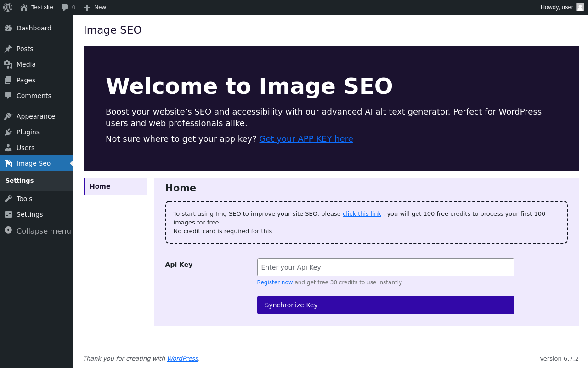Viewport: 588px width, 368px height.
Task: Click the Api Key label
Action: click(x=179, y=264)
